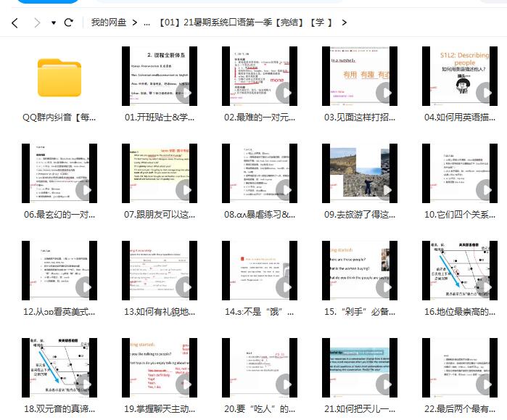Click the forward navigation arrow
Image resolution: width=507 pixels, height=420 pixels.
tap(36, 22)
